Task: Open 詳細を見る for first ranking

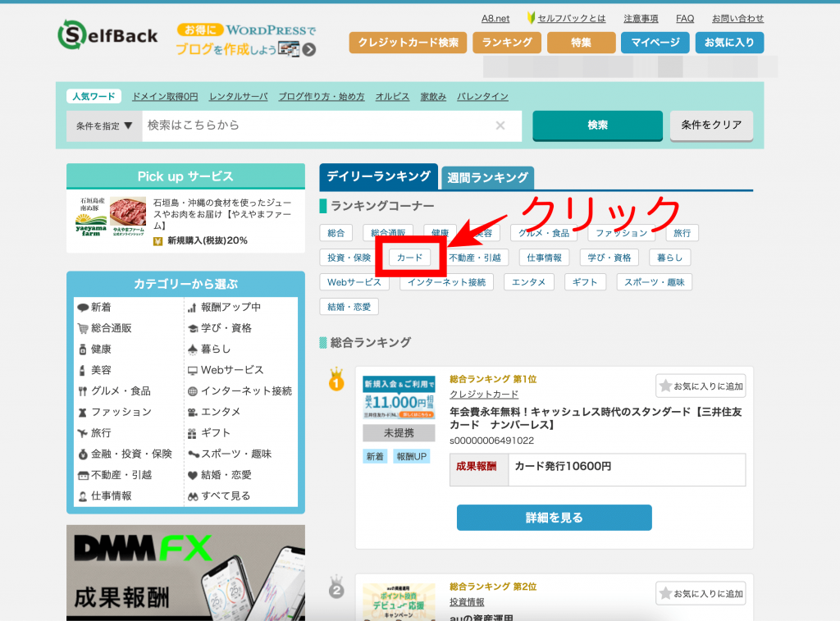Action: [x=554, y=518]
